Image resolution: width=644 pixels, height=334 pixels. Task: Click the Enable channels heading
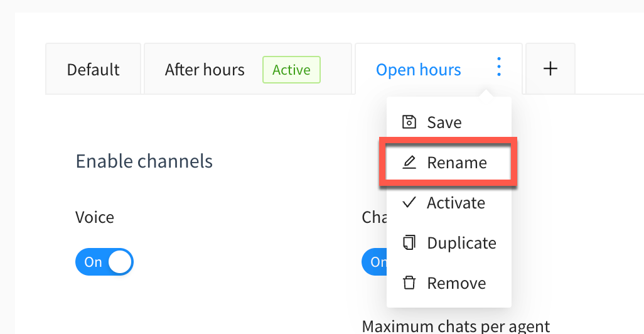144,161
